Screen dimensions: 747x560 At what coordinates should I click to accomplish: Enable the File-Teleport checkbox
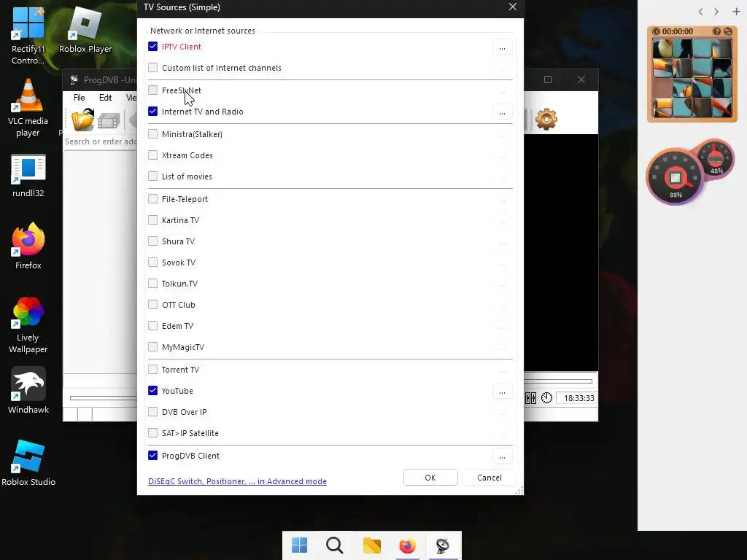click(153, 198)
